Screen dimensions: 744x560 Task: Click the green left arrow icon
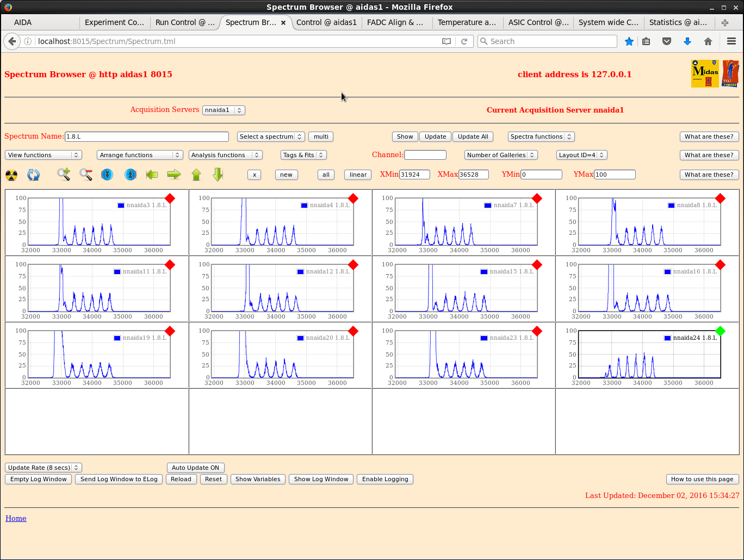pyautogui.click(x=152, y=175)
